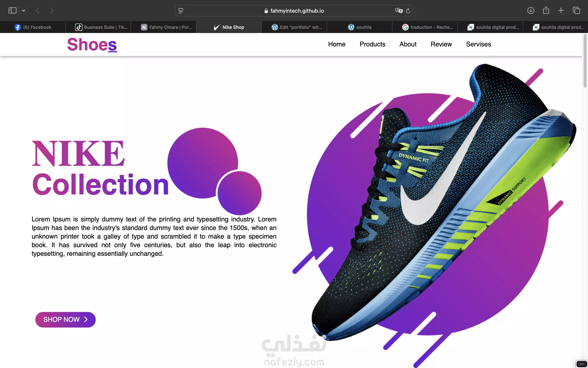This screenshot has width=588, height=368.
Task: Click the translate icon in the address bar
Action: (399, 11)
